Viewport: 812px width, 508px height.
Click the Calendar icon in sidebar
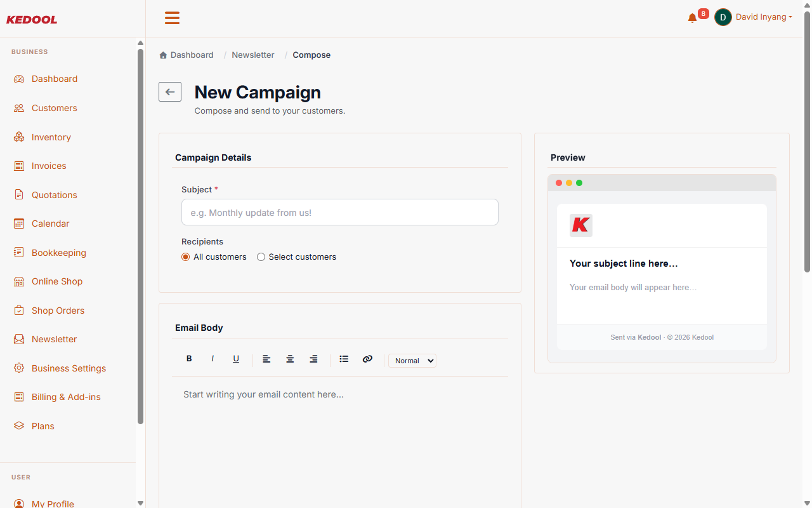[19, 224]
